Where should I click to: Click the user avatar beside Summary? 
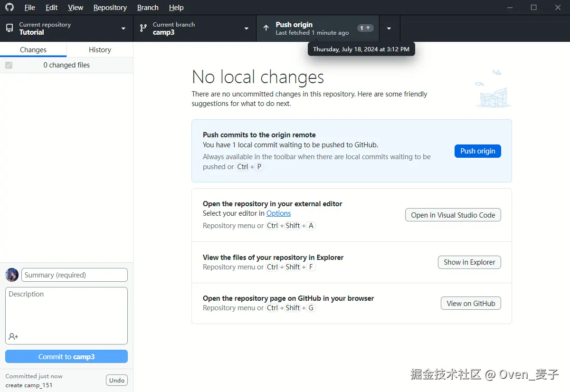[x=12, y=275]
